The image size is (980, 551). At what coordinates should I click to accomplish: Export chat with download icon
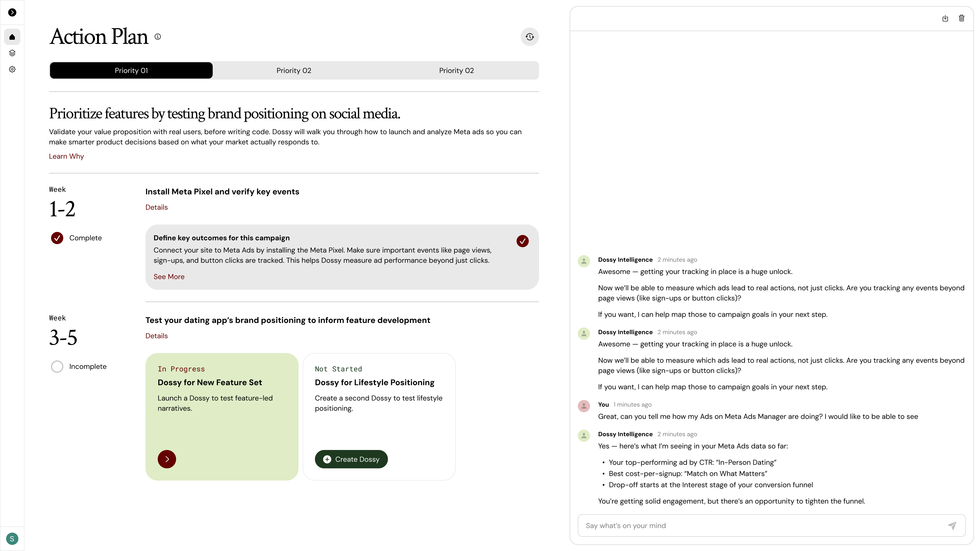[x=945, y=18]
